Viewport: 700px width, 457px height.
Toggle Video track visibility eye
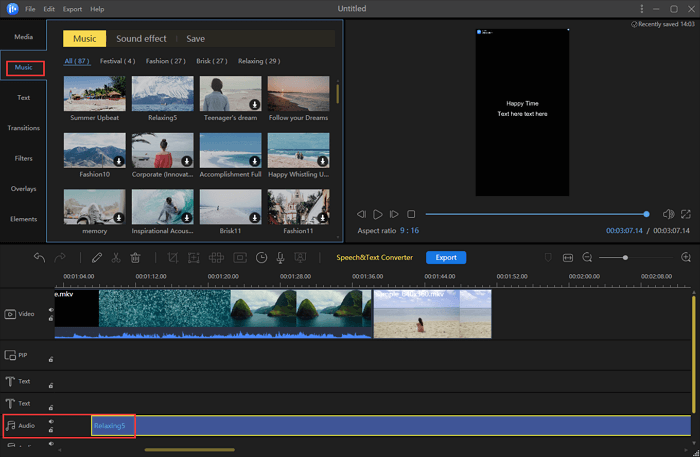point(50,309)
